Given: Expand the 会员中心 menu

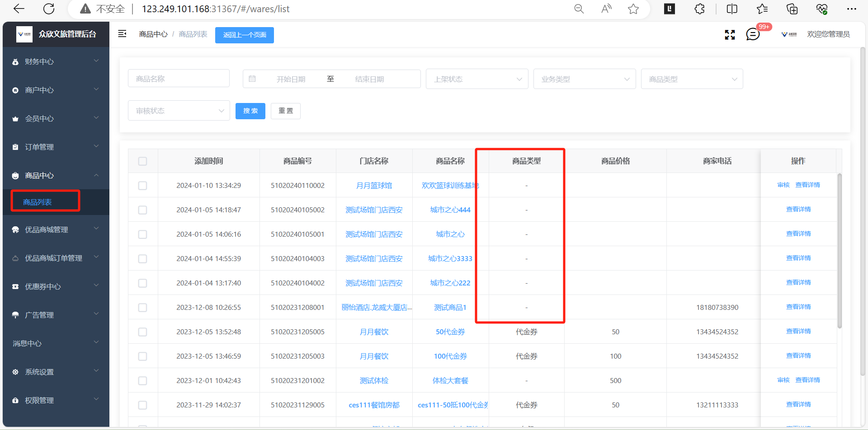Looking at the screenshot, I should coord(96,118).
